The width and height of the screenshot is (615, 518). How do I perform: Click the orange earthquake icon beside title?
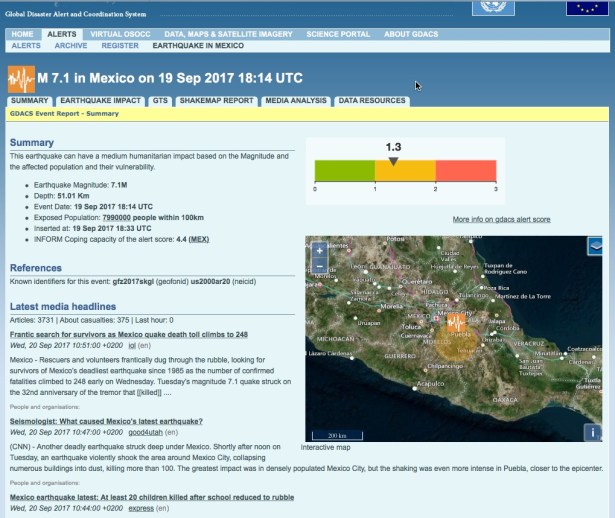coord(21,78)
